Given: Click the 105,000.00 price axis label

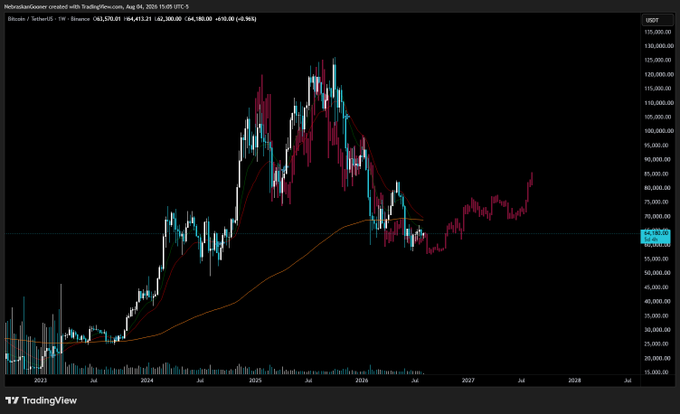Looking at the screenshot, I should tap(659, 117).
